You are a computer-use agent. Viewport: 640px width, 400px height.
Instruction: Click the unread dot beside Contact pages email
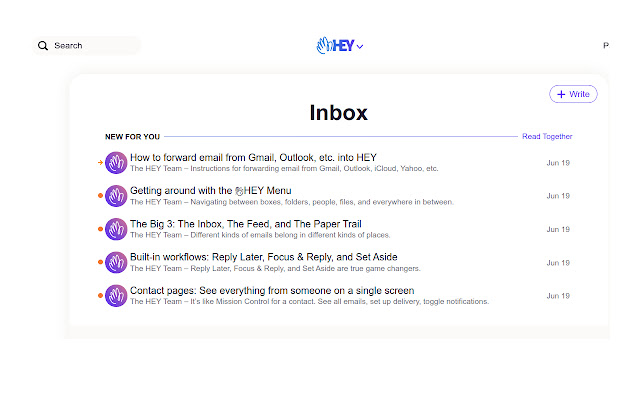[x=100, y=296]
